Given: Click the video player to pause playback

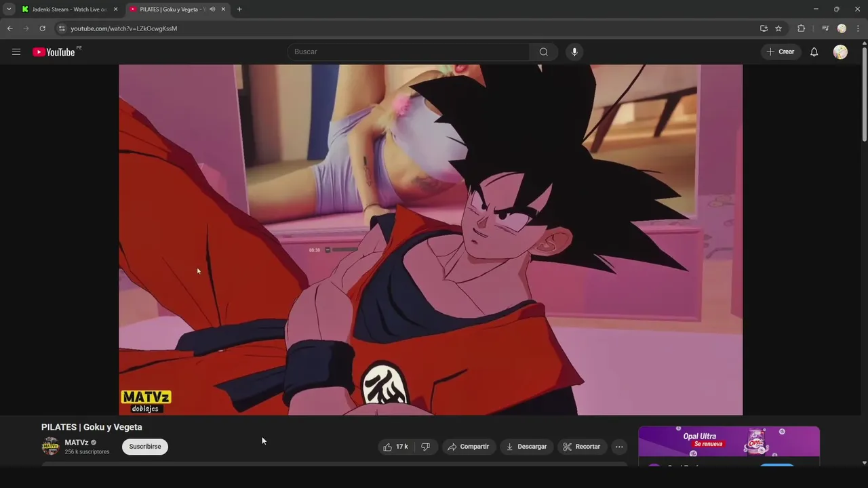Looking at the screenshot, I should (431, 239).
